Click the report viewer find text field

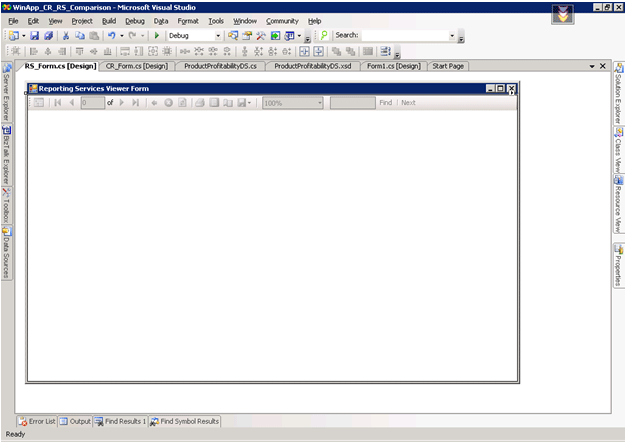click(353, 103)
